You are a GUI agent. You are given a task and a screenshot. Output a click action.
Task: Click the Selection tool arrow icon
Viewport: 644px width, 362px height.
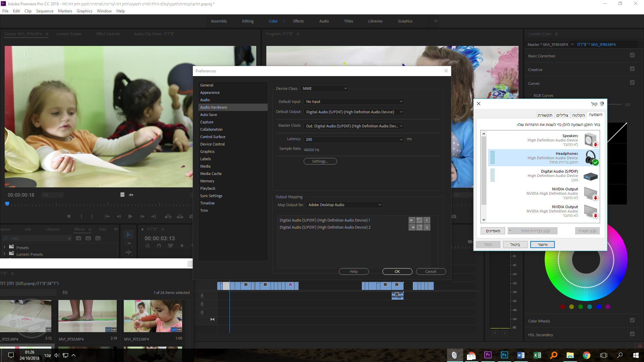coord(128,235)
